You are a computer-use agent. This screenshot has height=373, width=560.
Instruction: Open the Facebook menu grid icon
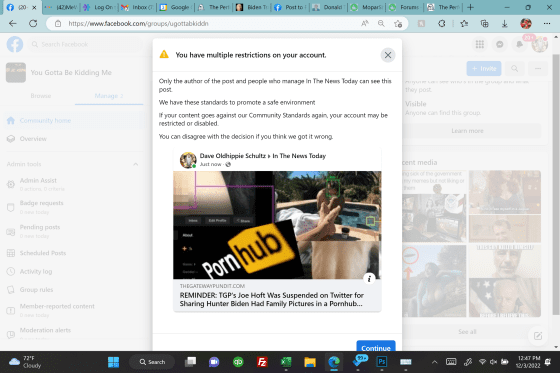(480, 44)
